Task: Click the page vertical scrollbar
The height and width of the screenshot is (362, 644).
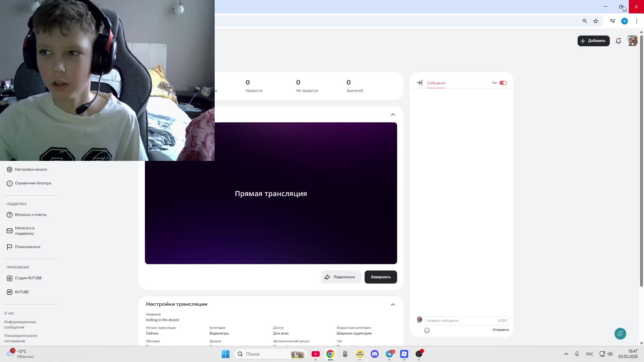Action: point(641,161)
